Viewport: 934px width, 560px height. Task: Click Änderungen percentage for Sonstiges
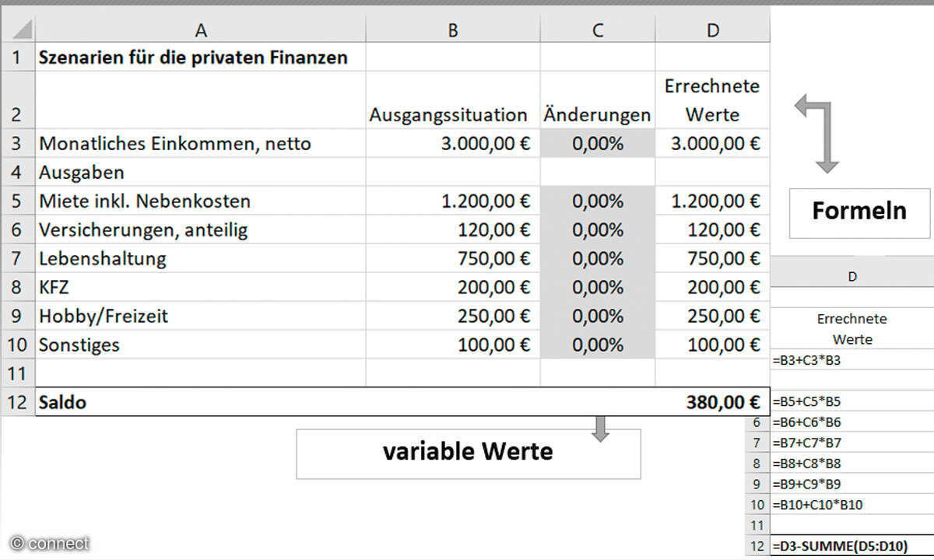coord(598,345)
